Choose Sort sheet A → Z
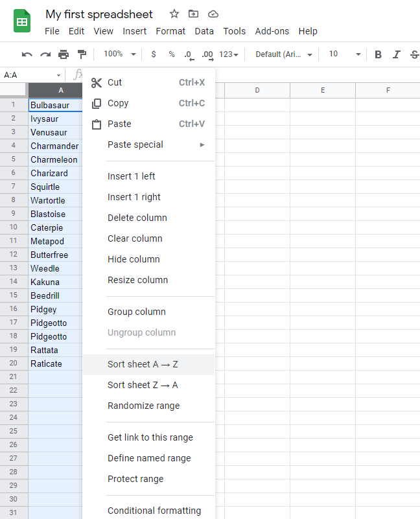 coord(143,364)
